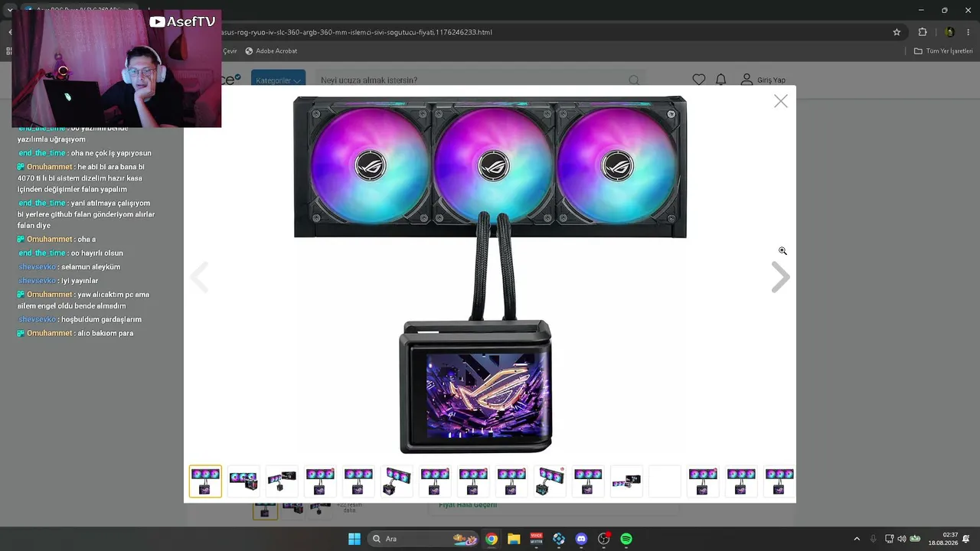Open the network tray icon
The height and width of the screenshot is (551, 980).
[x=889, y=539]
